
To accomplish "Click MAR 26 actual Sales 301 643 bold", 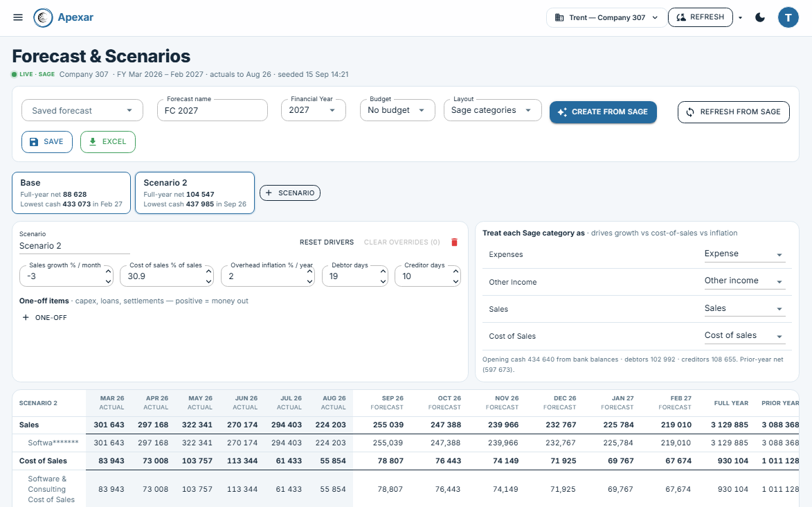I will coord(109,425).
